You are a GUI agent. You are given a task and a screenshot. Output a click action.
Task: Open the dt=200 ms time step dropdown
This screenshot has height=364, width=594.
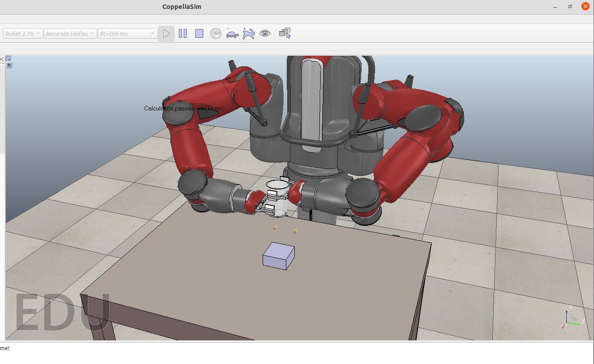pos(128,33)
